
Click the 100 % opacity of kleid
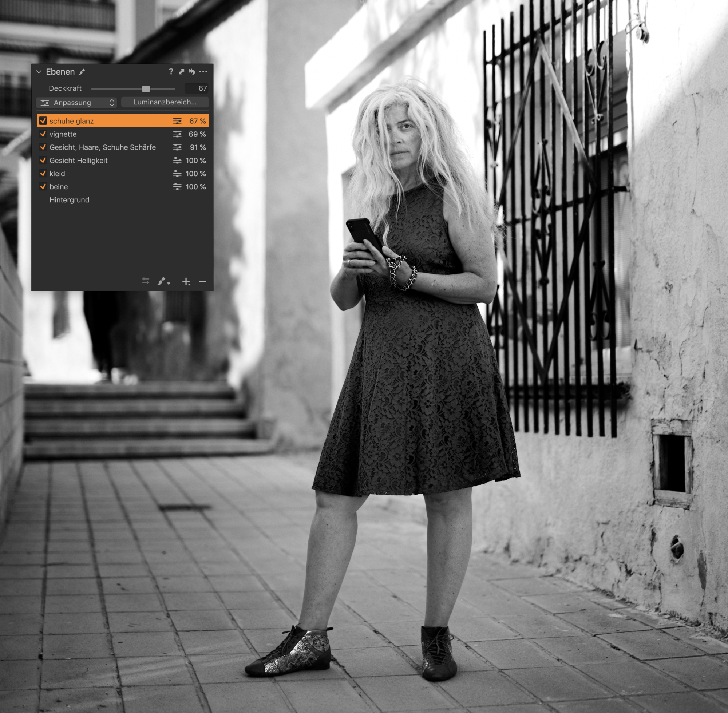click(x=196, y=173)
